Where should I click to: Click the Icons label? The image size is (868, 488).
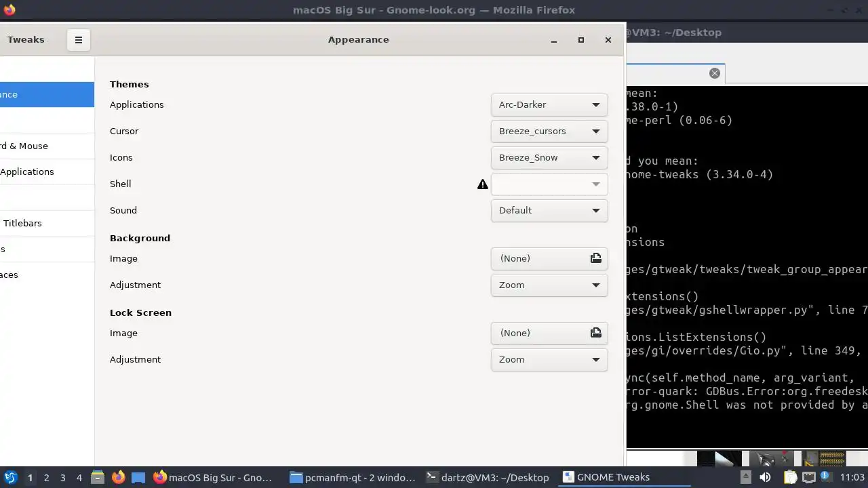click(x=121, y=157)
